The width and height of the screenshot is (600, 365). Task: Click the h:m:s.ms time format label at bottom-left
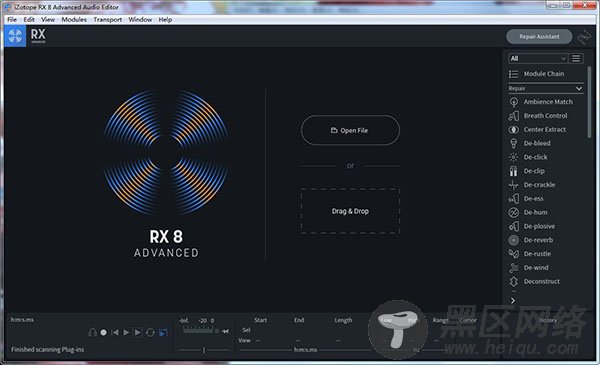(x=22, y=319)
